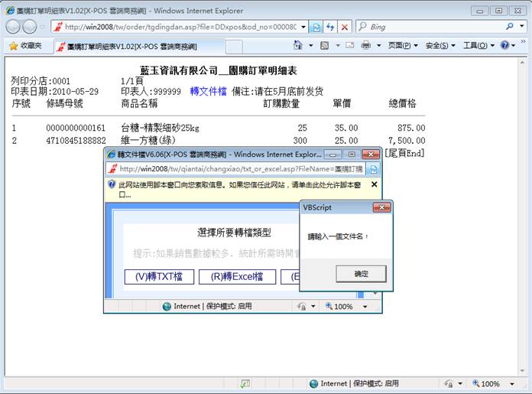Open the 工具(O) tools menu
This screenshot has width=532, height=394.
point(478,46)
